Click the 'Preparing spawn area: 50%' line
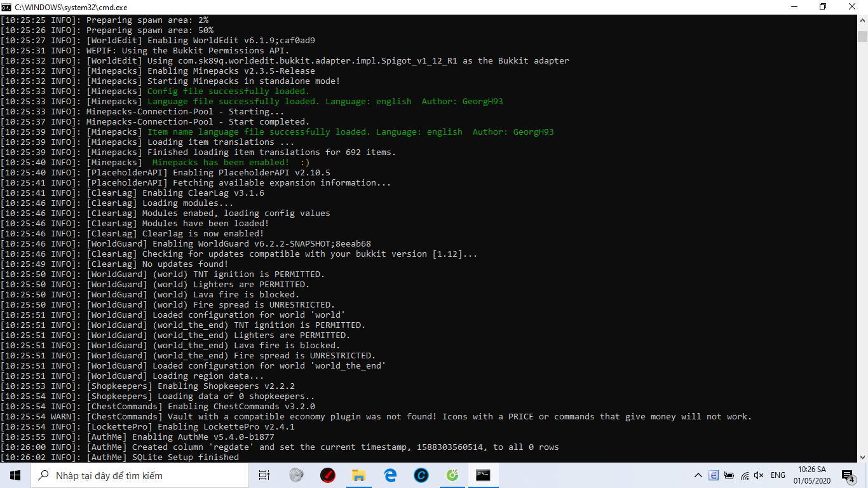 click(107, 30)
